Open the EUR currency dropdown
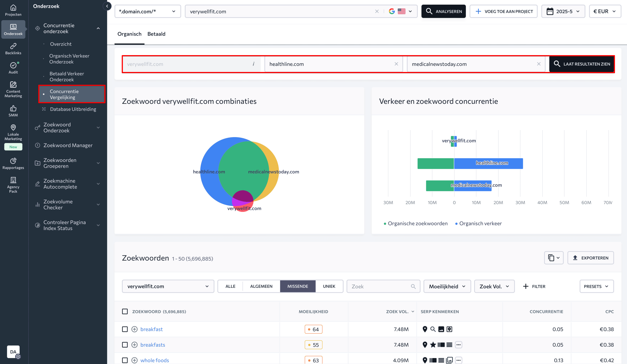Viewport: 627px width, 364px height. tap(605, 11)
